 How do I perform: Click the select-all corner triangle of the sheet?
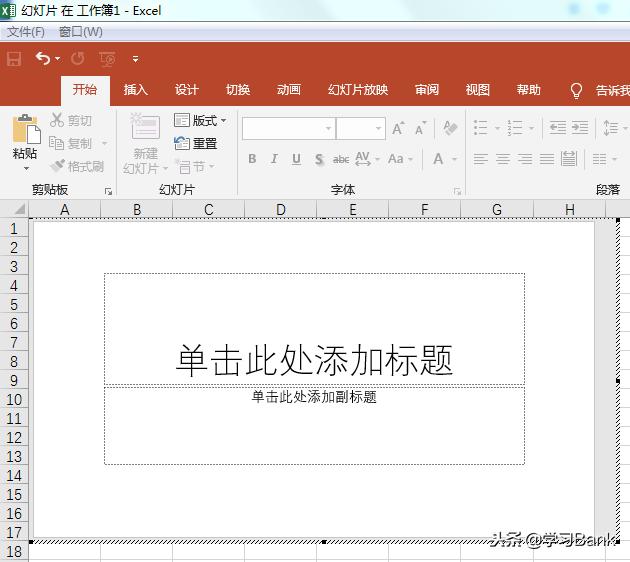click(x=18, y=209)
